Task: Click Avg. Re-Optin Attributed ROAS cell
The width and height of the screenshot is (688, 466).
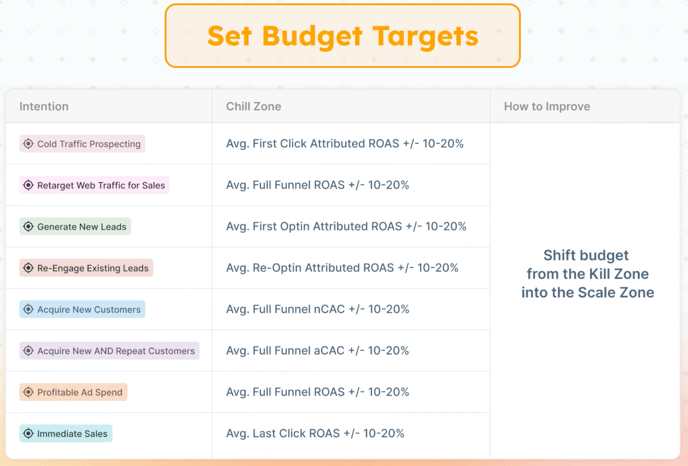Action: (342, 268)
